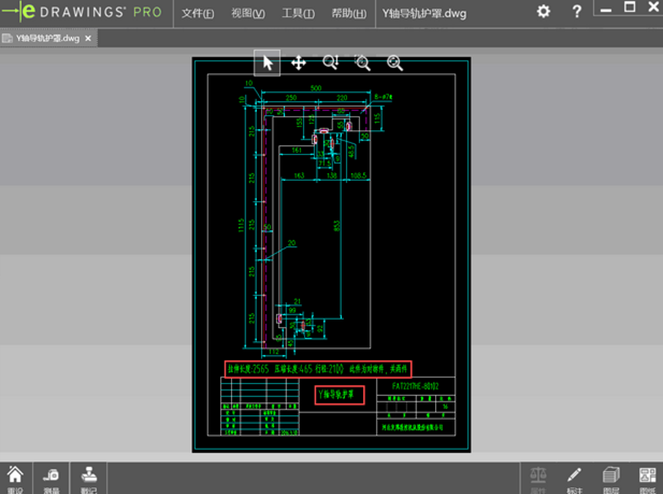
Task: Open the 戳记 stamp tool
Action: [89, 478]
